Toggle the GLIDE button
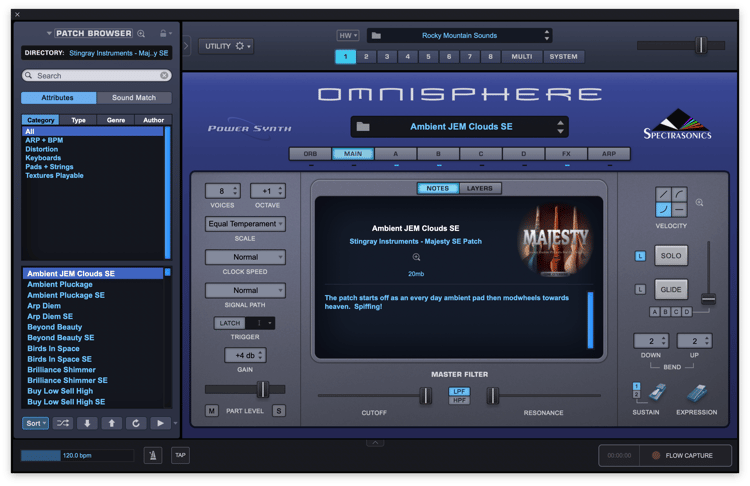 [671, 289]
